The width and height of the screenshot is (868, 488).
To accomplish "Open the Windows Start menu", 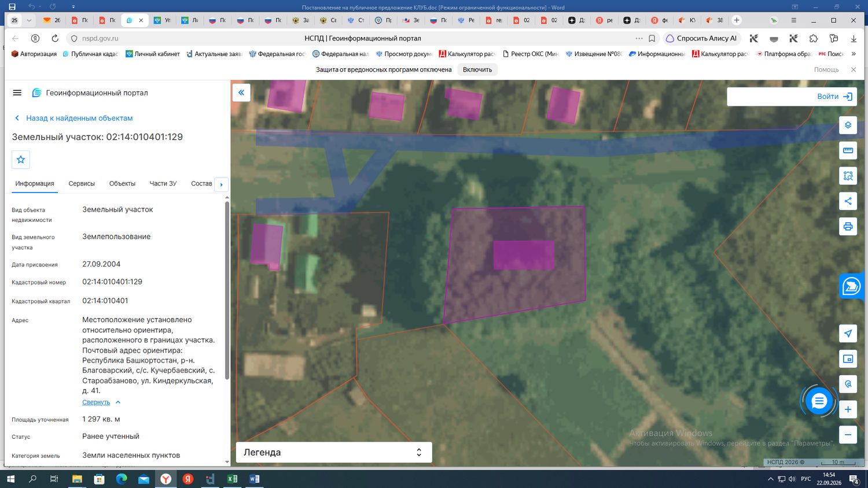I will pos(10,479).
